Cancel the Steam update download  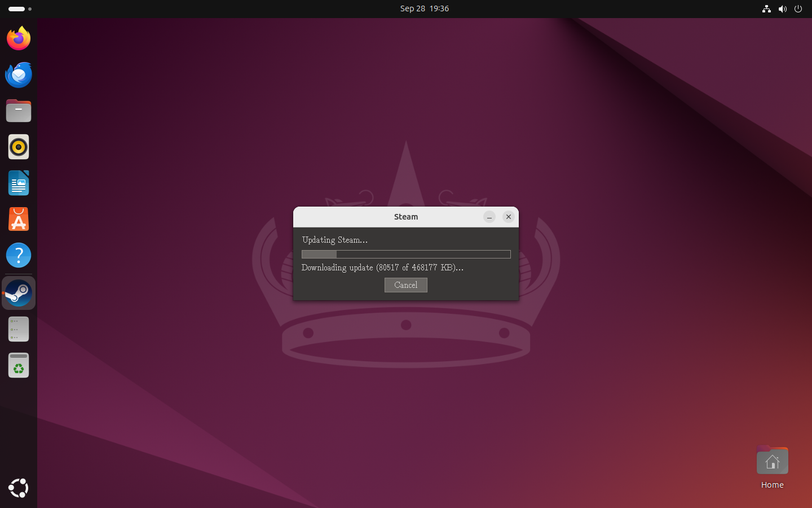click(x=405, y=285)
